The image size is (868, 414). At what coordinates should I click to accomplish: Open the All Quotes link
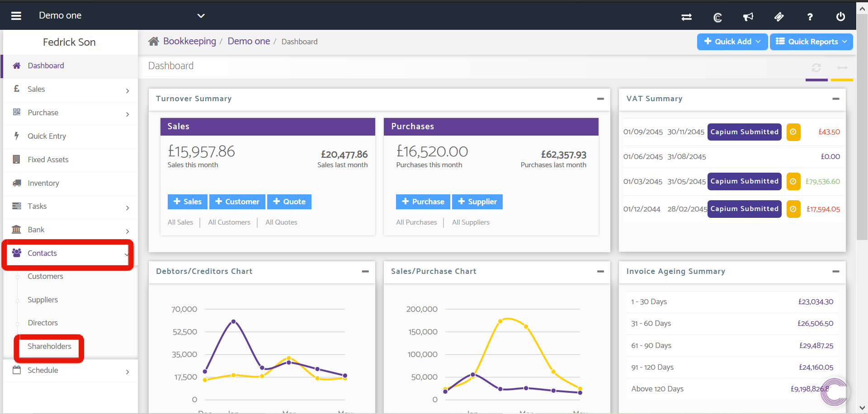[281, 222]
